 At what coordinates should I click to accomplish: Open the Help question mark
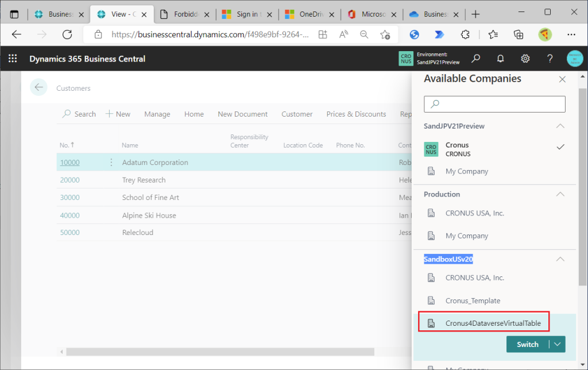click(x=550, y=59)
